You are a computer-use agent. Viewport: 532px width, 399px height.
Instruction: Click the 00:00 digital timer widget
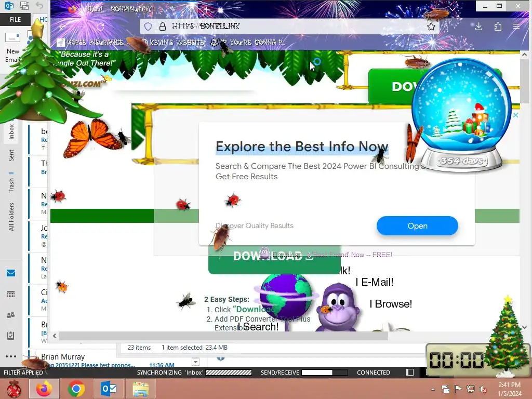click(x=456, y=360)
